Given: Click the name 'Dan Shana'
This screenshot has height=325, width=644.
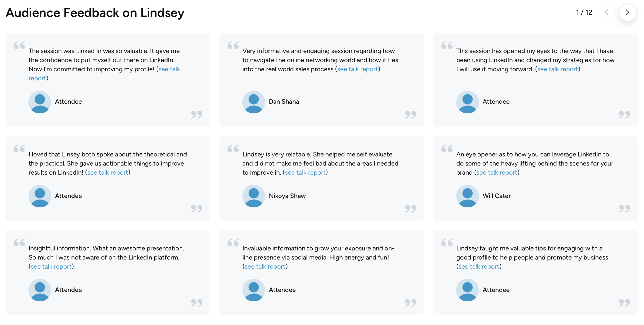Looking at the screenshot, I should point(284,102).
